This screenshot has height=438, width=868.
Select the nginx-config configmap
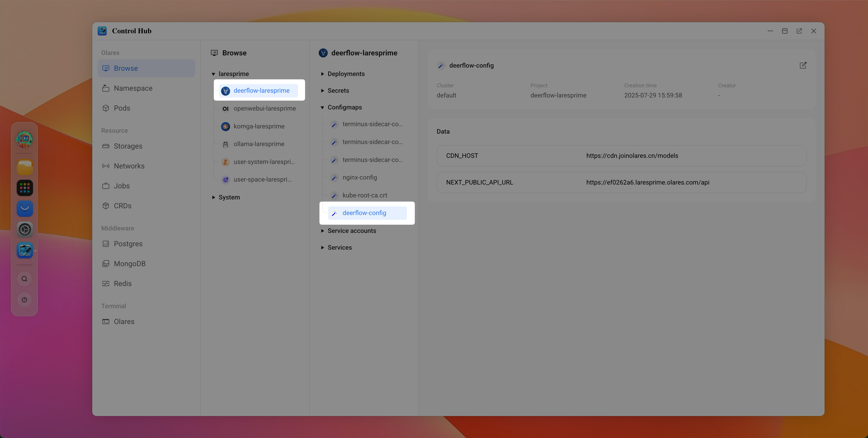click(360, 177)
